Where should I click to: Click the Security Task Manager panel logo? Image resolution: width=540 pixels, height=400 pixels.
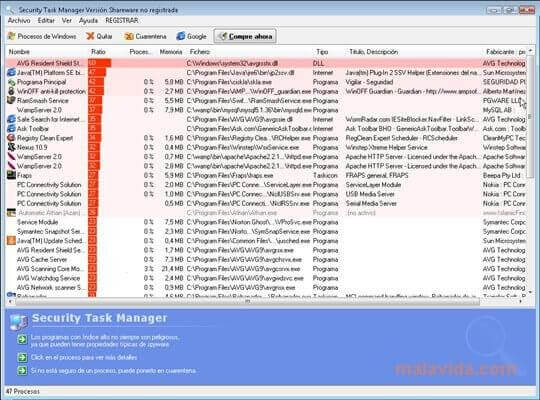pos(19,322)
